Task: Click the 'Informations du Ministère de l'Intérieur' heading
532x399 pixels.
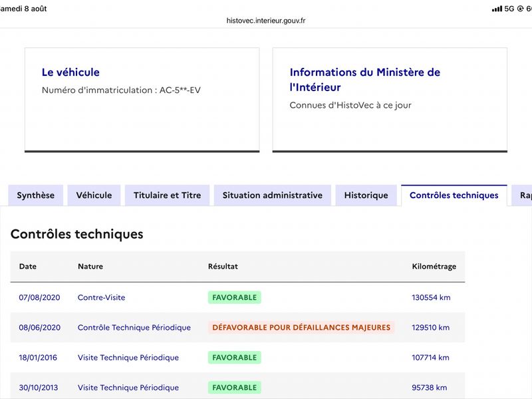Action: (364, 80)
